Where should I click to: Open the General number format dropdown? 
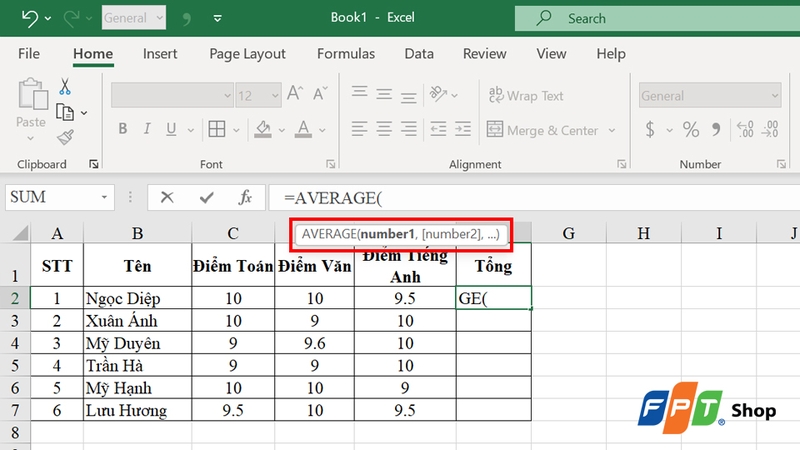(x=710, y=95)
